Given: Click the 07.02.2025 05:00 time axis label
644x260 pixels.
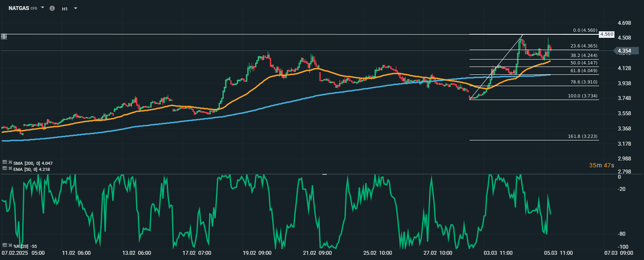Looking at the screenshot, I should (x=23, y=252).
